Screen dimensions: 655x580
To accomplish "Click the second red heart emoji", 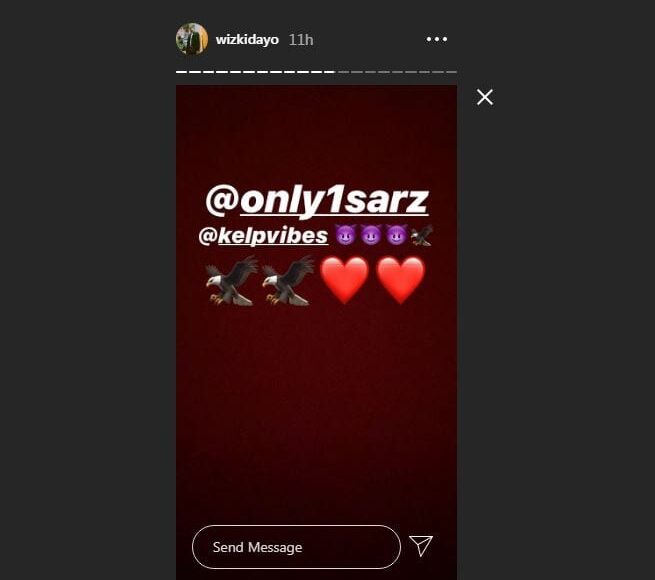I will 401,280.
